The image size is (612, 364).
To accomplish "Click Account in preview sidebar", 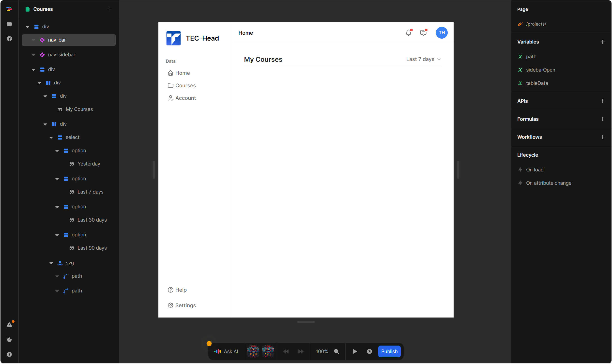I will tap(182, 98).
